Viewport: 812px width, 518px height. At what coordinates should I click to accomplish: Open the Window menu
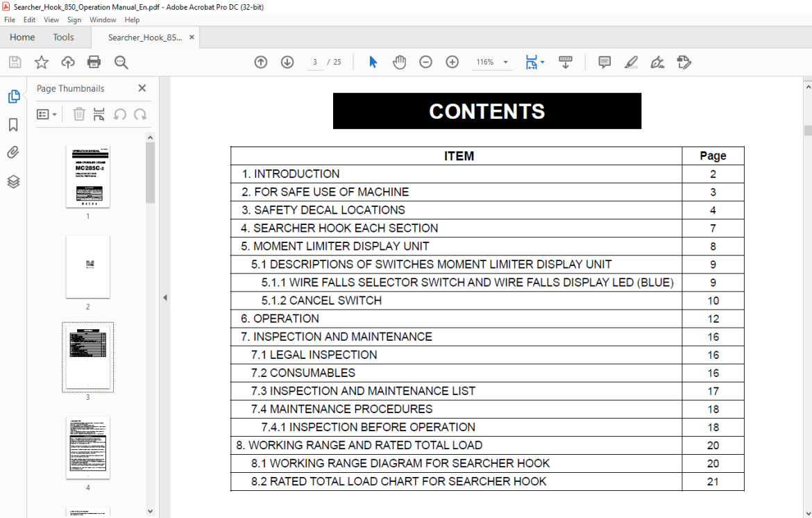[x=103, y=19]
